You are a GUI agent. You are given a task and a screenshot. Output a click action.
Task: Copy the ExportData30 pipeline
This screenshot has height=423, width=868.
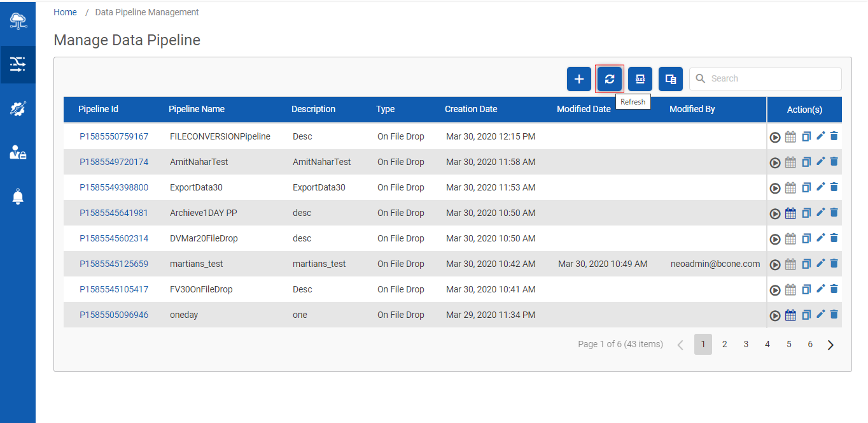[806, 187]
